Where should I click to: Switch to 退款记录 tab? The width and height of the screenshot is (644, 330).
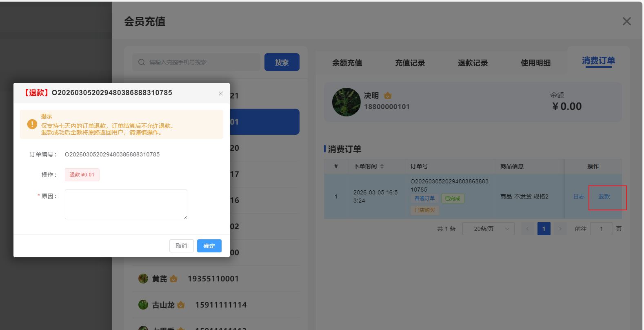coord(473,63)
